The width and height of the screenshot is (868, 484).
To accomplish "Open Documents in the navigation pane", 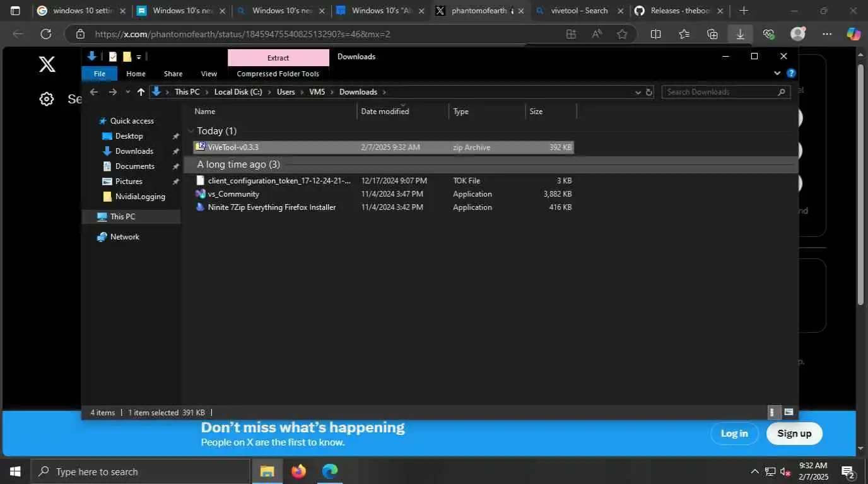I will coord(134,166).
